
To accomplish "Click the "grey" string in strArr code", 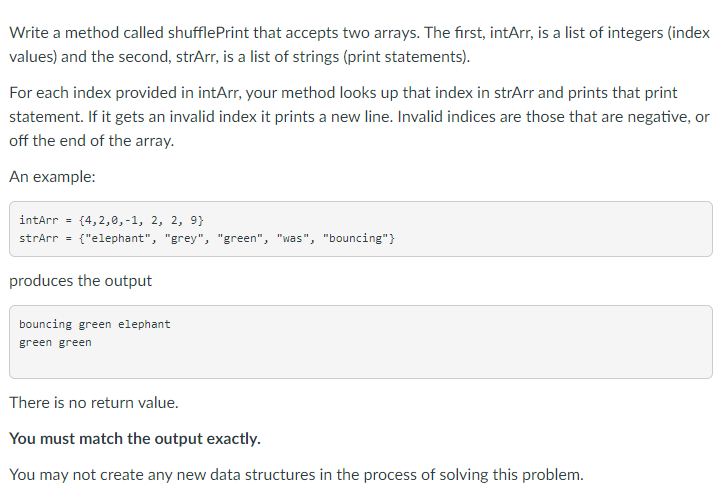I will click(184, 239).
